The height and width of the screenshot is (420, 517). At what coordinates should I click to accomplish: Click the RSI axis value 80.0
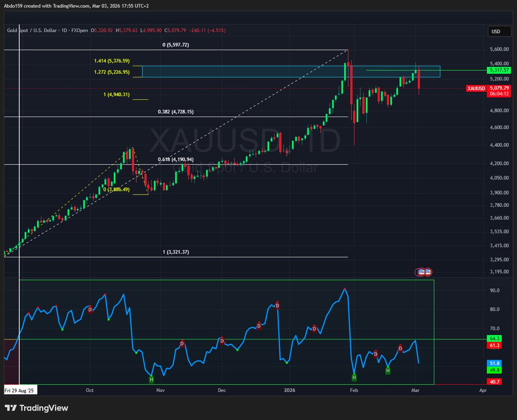[x=495, y=309]
